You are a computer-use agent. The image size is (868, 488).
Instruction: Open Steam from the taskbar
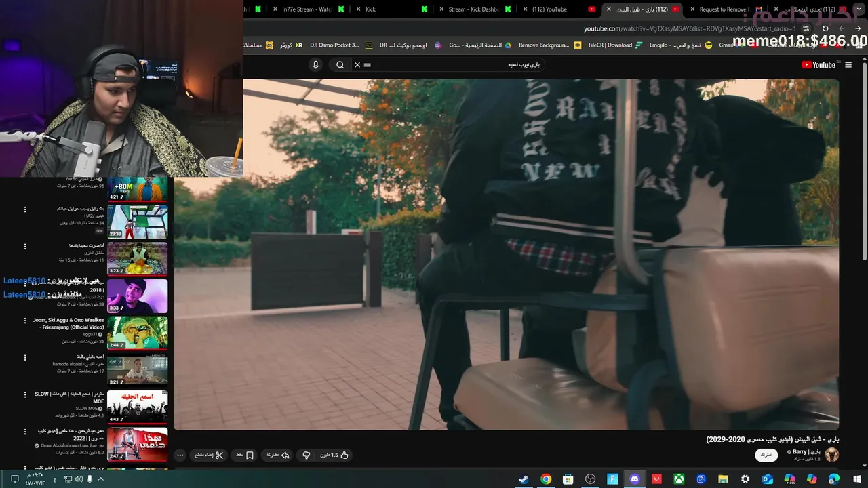tap(524, 479)
